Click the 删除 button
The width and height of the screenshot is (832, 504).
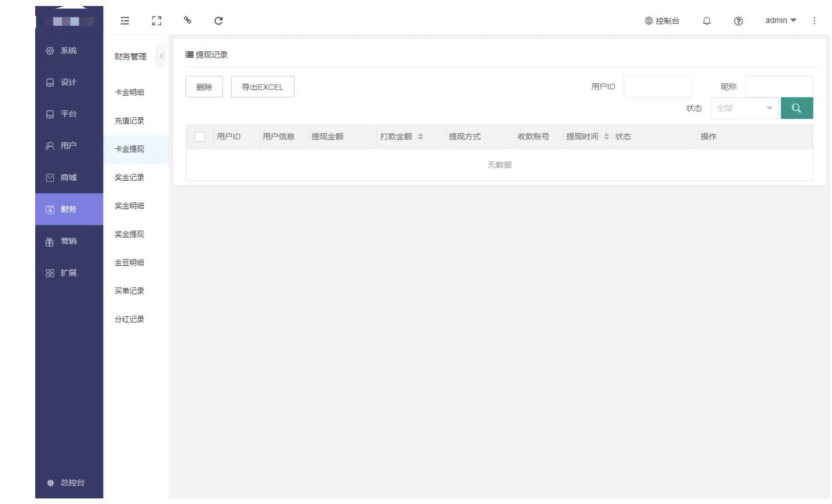pos(204,87)
